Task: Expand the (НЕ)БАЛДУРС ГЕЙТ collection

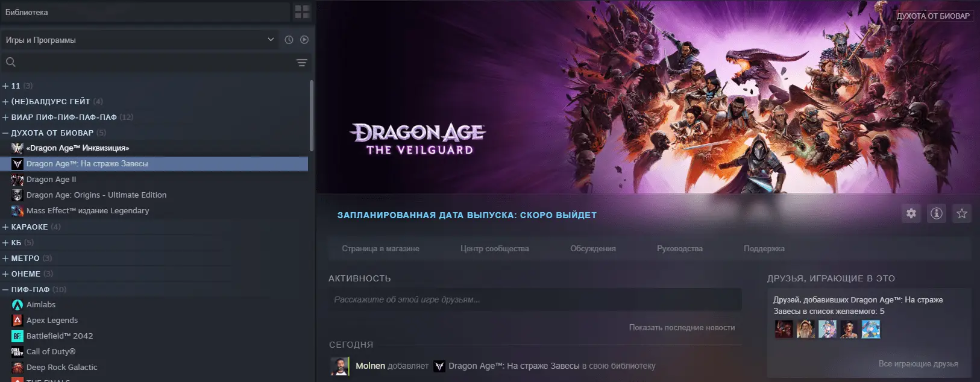Action: tap(5, 102)
